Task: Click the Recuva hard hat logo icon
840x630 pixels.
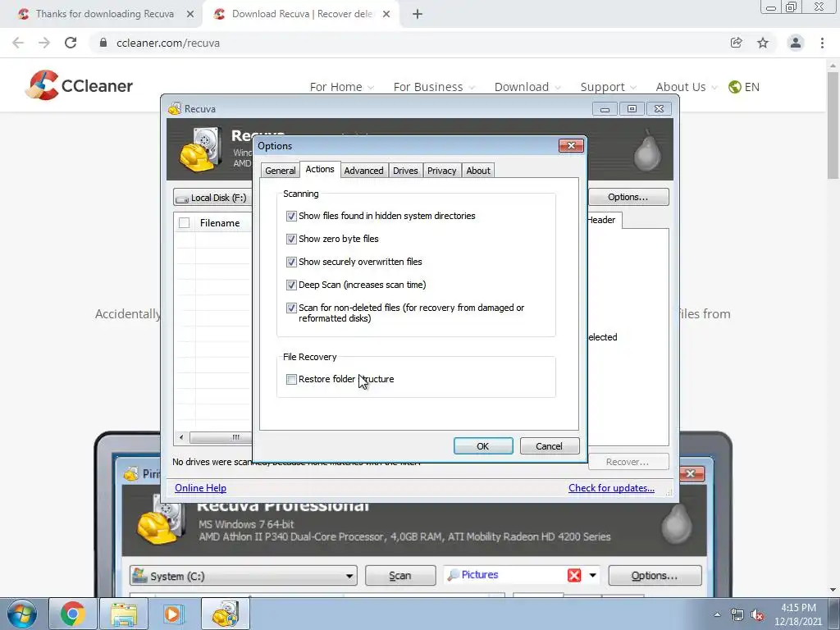Action: [200, 149]
